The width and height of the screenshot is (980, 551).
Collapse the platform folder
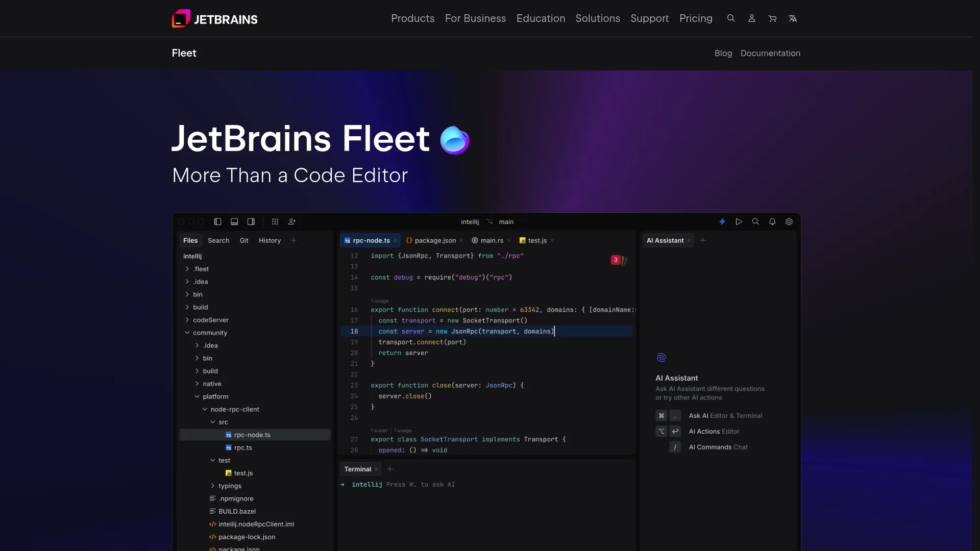tap(197, 396)
